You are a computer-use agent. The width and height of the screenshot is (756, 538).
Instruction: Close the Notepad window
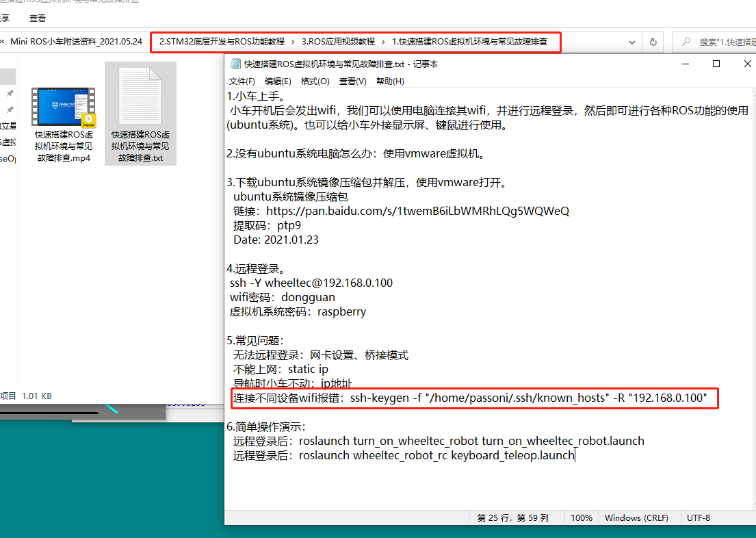click(747, 64)
